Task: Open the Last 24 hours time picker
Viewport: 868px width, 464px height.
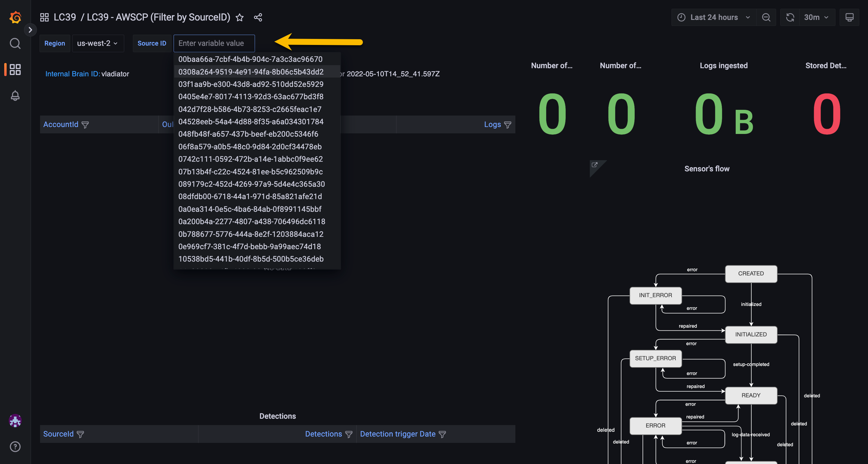Action: point(714,17)
